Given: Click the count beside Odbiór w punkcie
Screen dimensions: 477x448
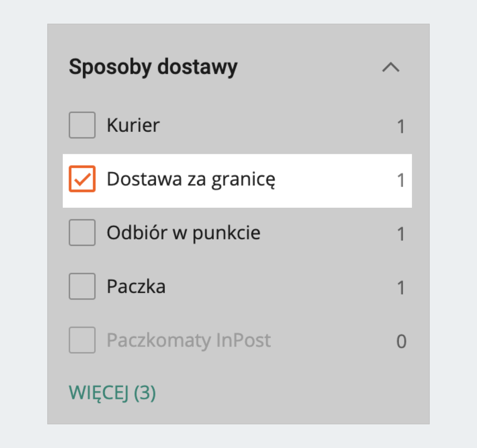Looking at the screenshot, I should coord(401,234).
